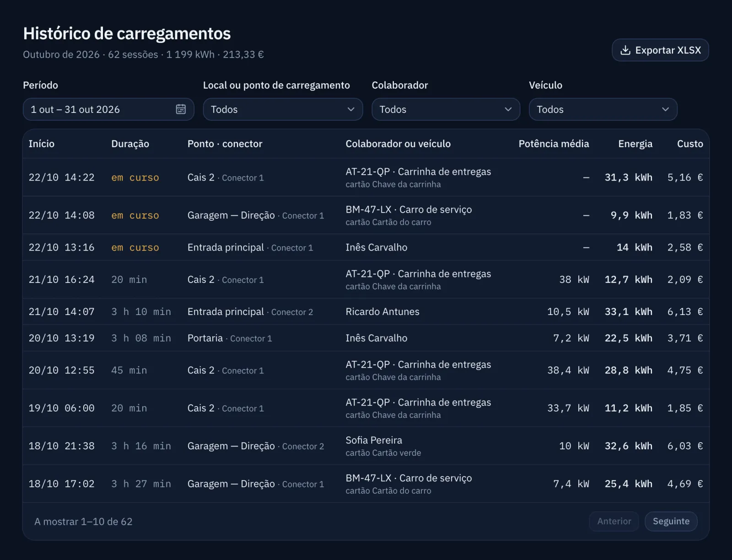732x560 pixels.
Task: Click the Potência média column header
Action: 554,144
